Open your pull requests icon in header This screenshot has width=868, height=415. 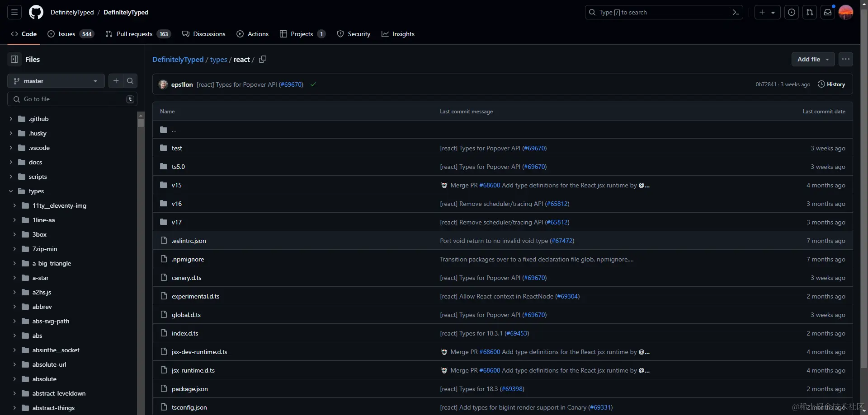click(810, 12)
